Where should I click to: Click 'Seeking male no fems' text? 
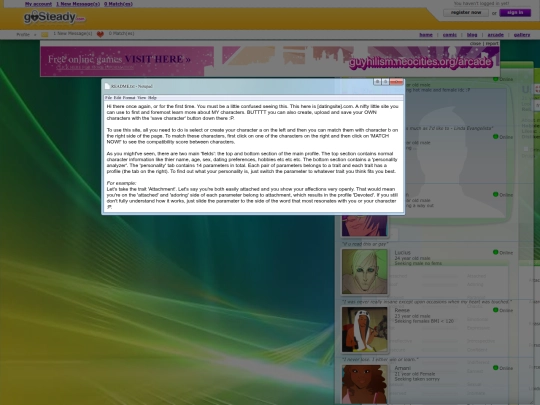(x=418, y=263)
